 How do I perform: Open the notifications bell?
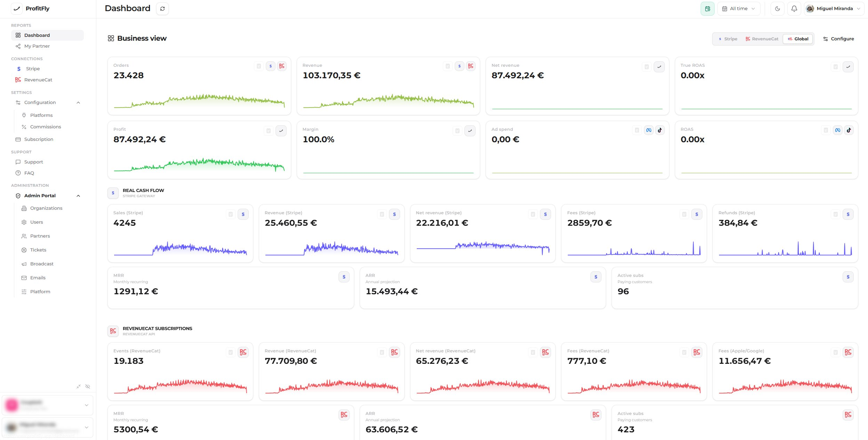point(794,9)
